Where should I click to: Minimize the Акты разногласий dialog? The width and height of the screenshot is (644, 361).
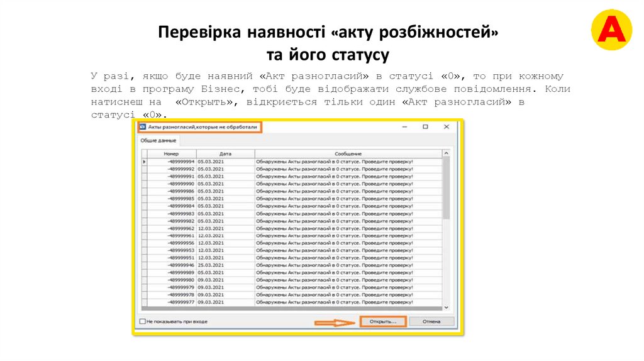click(404, 127)
